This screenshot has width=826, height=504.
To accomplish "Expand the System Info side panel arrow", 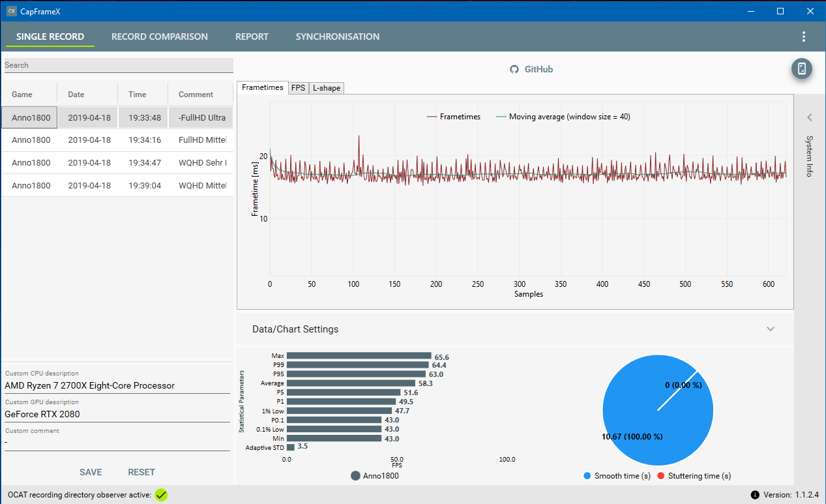I will tap(810, 118).
